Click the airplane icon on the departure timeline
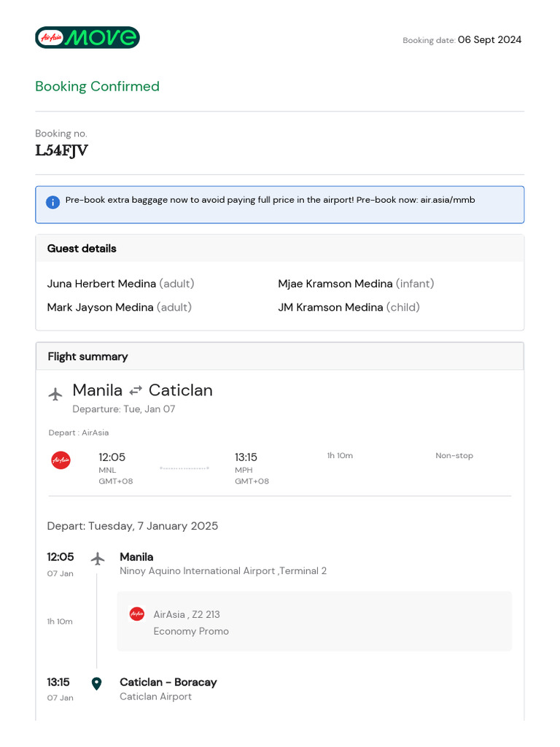560x747 pixels. point(98,558)
